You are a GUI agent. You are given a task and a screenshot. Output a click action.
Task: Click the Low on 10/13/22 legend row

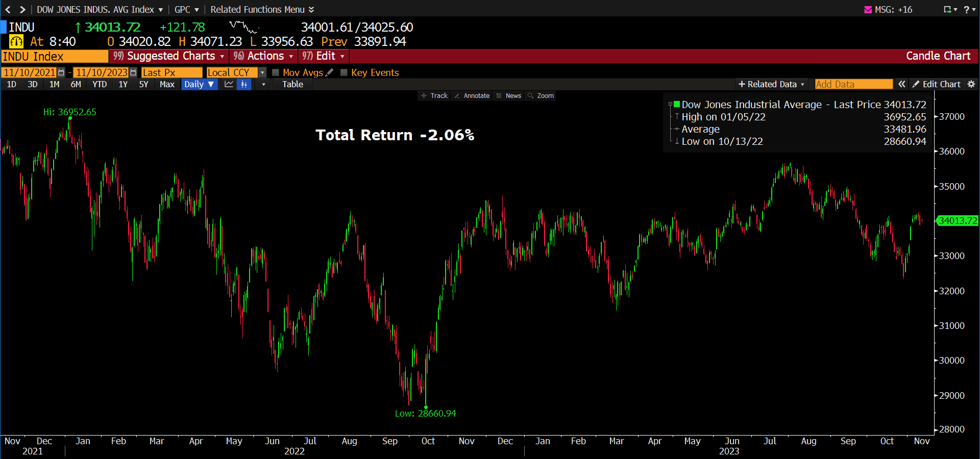[x=799, y=141]
